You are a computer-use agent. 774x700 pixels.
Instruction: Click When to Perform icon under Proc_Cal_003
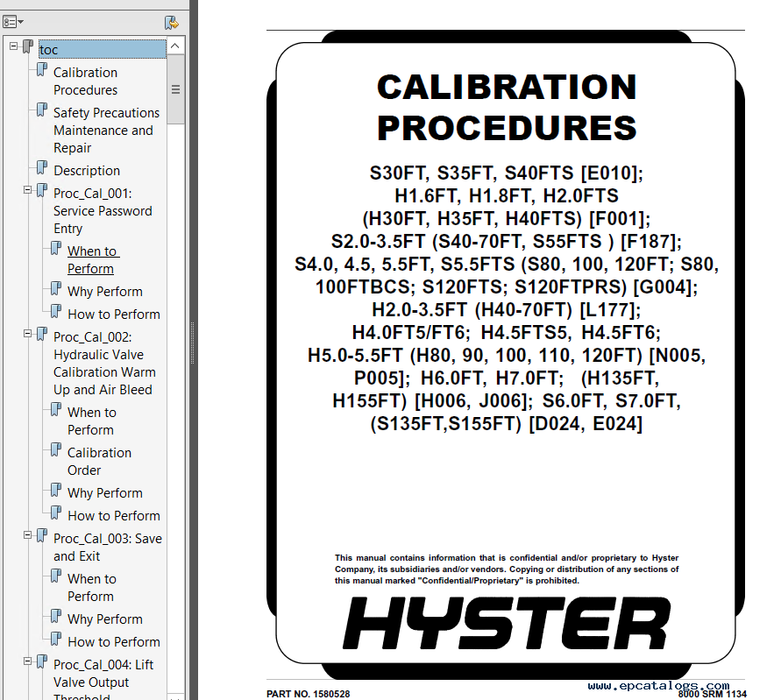(x=56, y=576)
